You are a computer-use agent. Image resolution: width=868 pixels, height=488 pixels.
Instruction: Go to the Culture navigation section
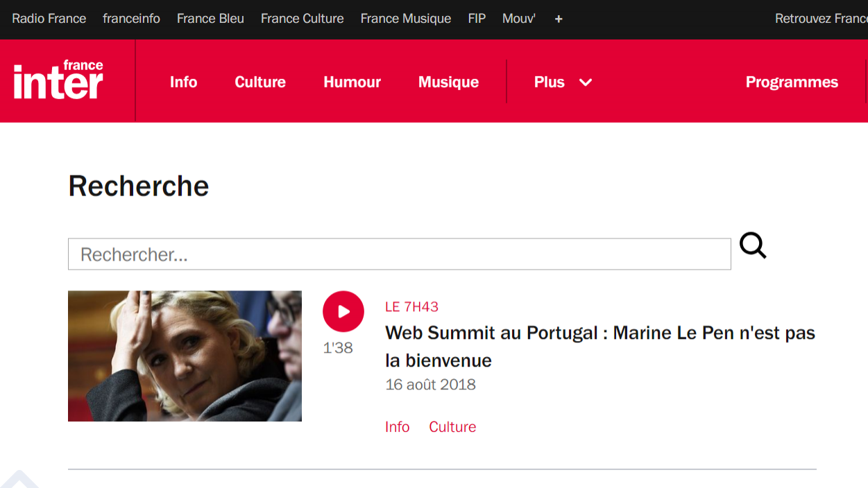click(260, 82)
